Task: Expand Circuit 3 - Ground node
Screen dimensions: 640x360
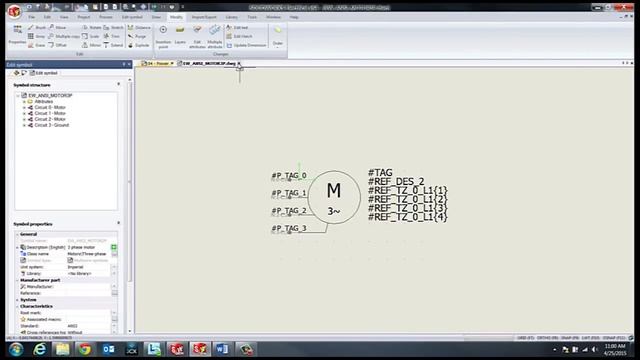Action: (24, 125)
